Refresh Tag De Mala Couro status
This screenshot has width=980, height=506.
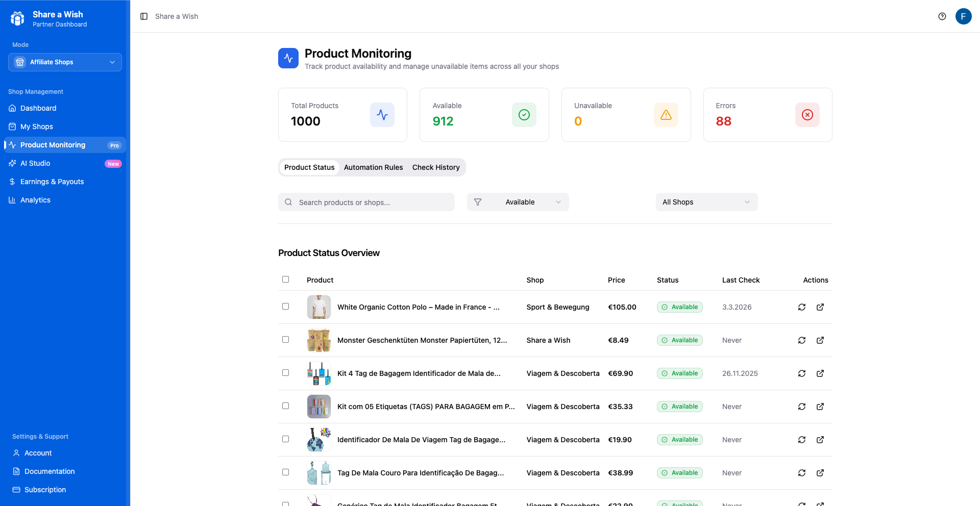[x=802, y=473]
